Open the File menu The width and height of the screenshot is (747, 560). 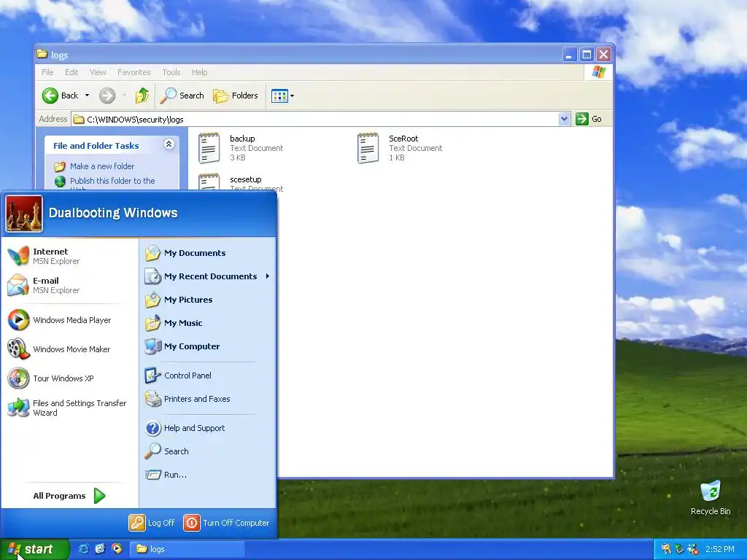47,72
